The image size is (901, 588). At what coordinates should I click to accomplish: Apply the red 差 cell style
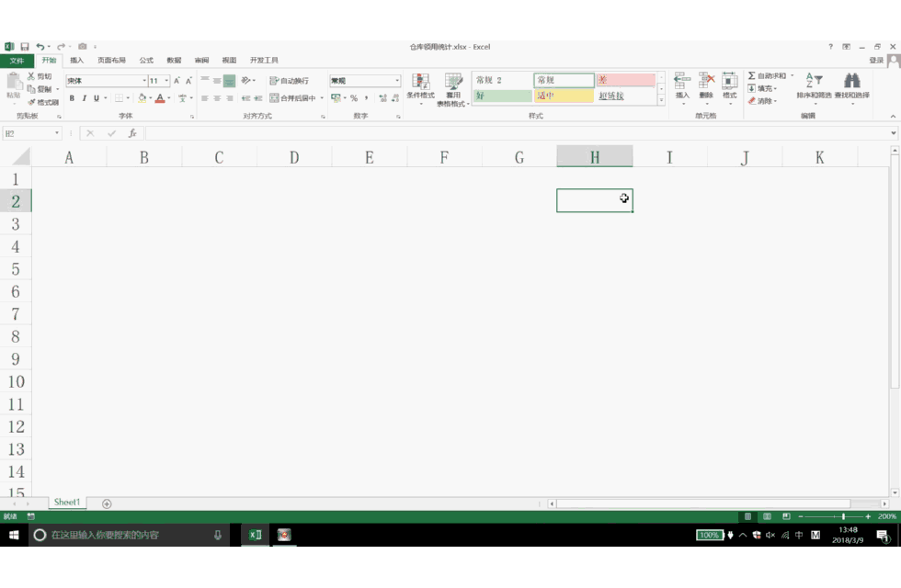[x=625, y=80]
